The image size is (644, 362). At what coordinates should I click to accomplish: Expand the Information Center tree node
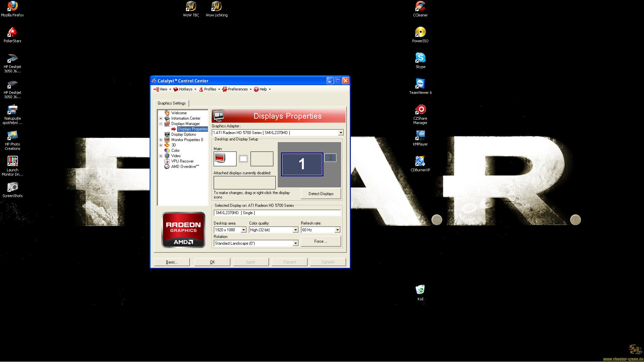(161, 118)
